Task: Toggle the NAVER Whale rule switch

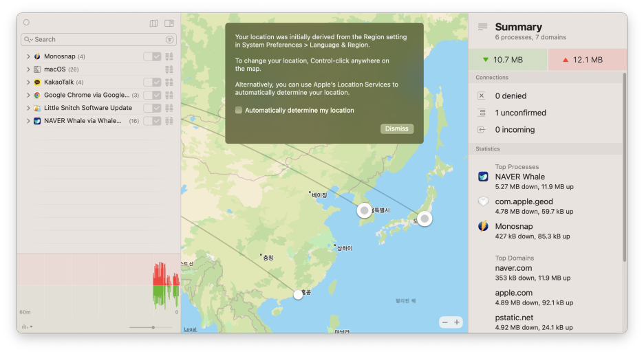Action: tap(152, 121)
